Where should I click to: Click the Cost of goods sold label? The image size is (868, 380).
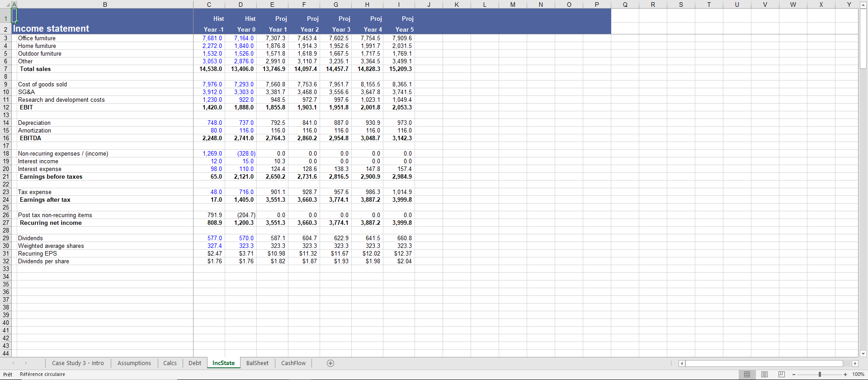click(42, 85)
